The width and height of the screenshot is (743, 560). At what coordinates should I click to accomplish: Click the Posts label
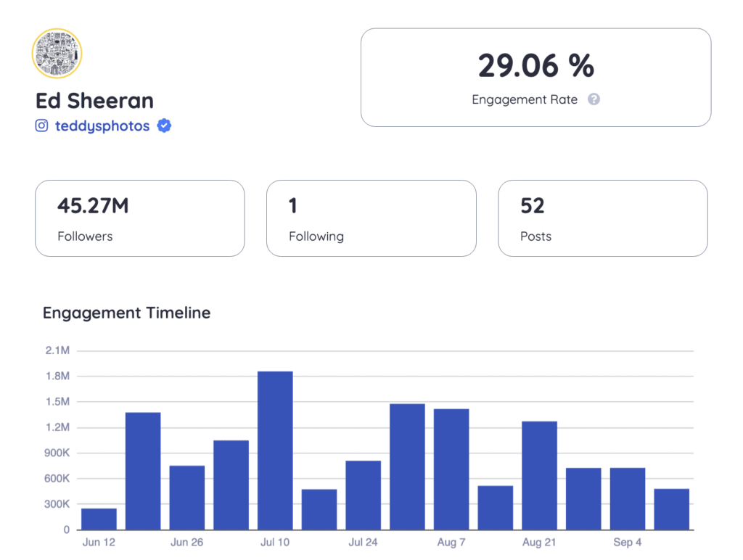(x=536, y=236)
